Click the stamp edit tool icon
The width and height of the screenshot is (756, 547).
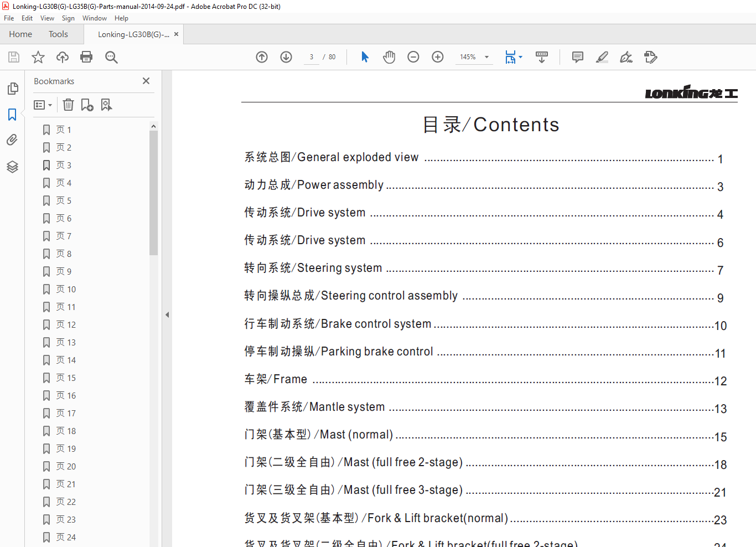651,57
